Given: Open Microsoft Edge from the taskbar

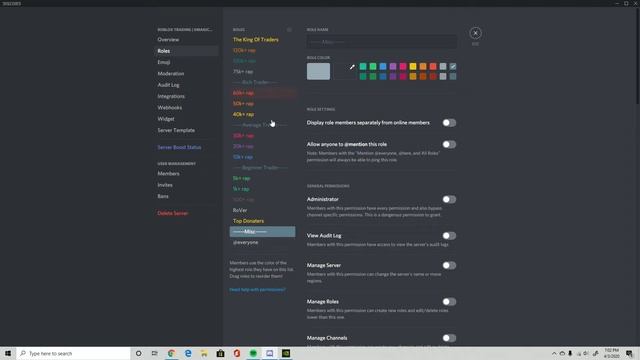Looking at the screenshot, I should [188, 353].
